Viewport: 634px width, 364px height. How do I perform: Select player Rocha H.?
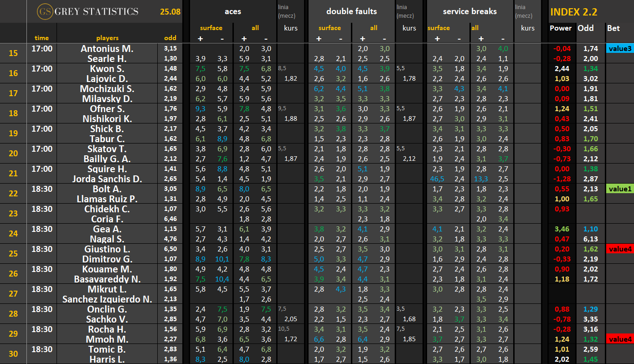(x=107, y=329)
